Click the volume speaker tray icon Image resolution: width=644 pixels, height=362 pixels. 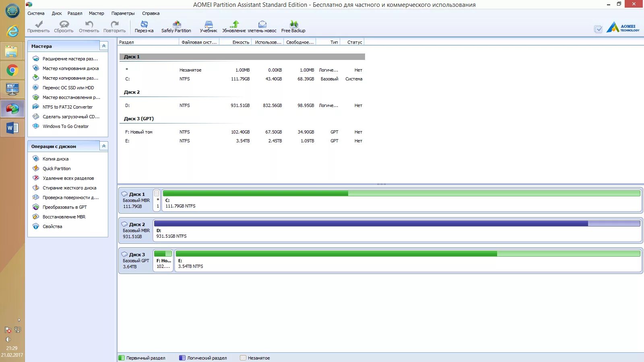[8, 339]
